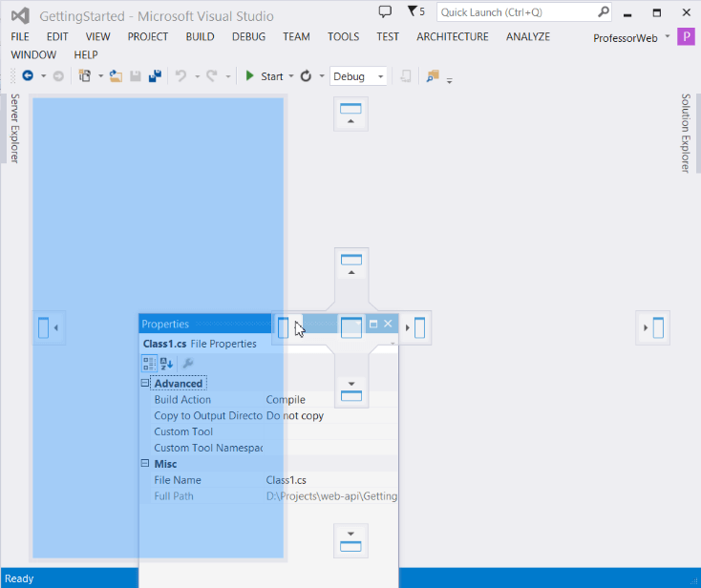The image size is (701, 588).
Task: Click the dock-to-right-edge guide icon
Action: pos(652,328)
